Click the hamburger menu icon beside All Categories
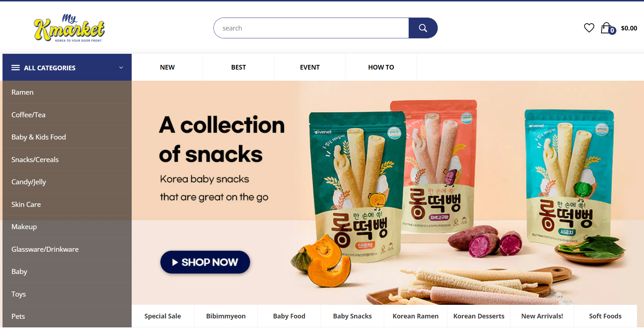644x336 pixels. [15, 68]
